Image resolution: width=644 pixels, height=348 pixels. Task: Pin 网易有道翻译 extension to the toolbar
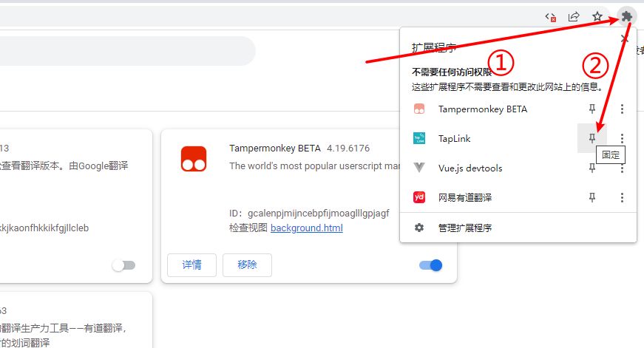pyautogui.click(x=592, y=197)
